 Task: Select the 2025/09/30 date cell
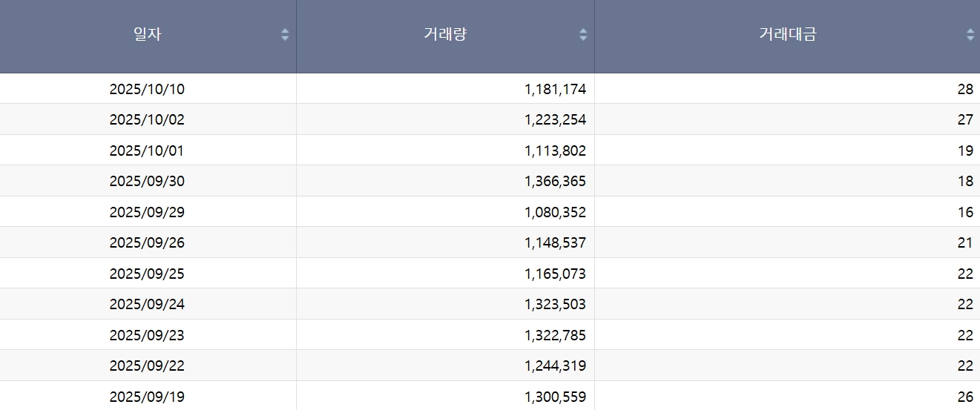pyautogui.click(x=147, y=182)
